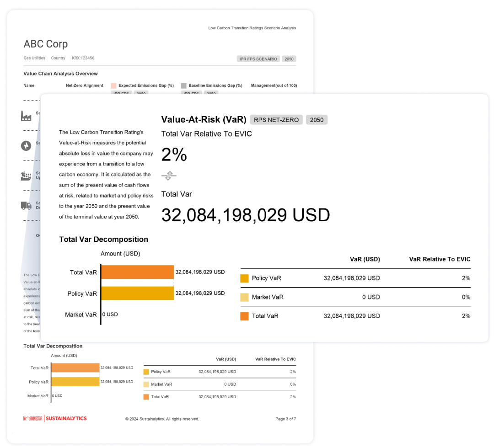Click the delivery truck icon
494x448 pixels.
coord(26,206)
